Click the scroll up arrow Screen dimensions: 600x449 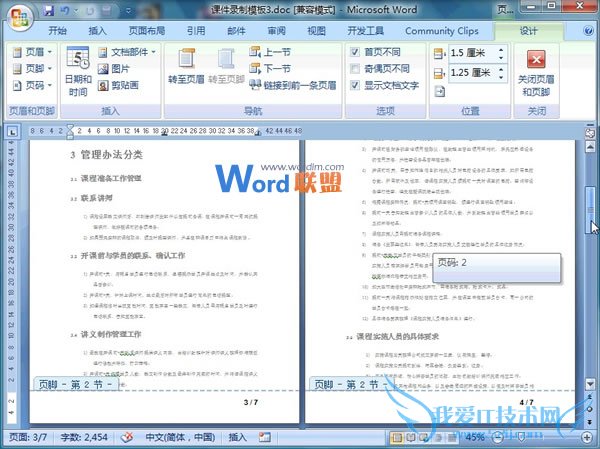tap(590, 147)
